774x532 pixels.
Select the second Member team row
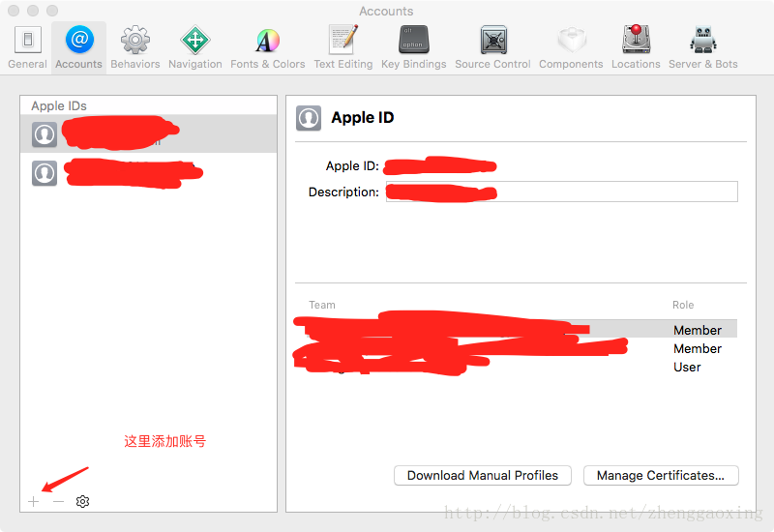click(x=516, y=348)
